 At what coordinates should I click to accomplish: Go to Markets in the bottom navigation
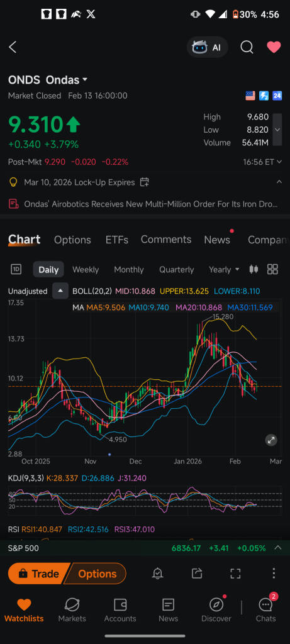click(72, 610)
